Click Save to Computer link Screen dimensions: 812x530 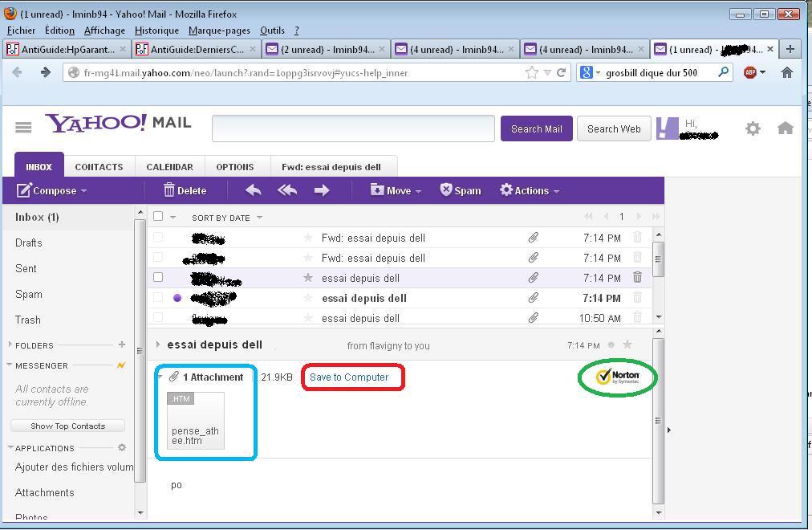[x=349, y=377]
